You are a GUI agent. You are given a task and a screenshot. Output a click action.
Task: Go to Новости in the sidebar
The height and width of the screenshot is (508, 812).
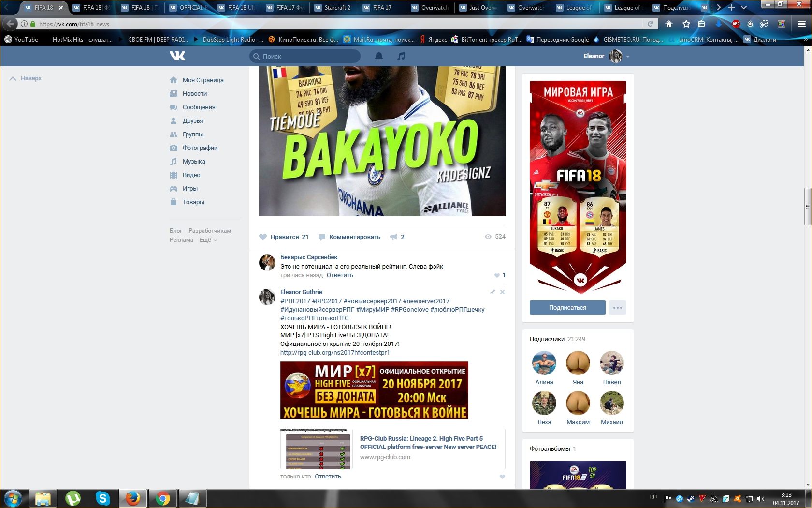188,94
